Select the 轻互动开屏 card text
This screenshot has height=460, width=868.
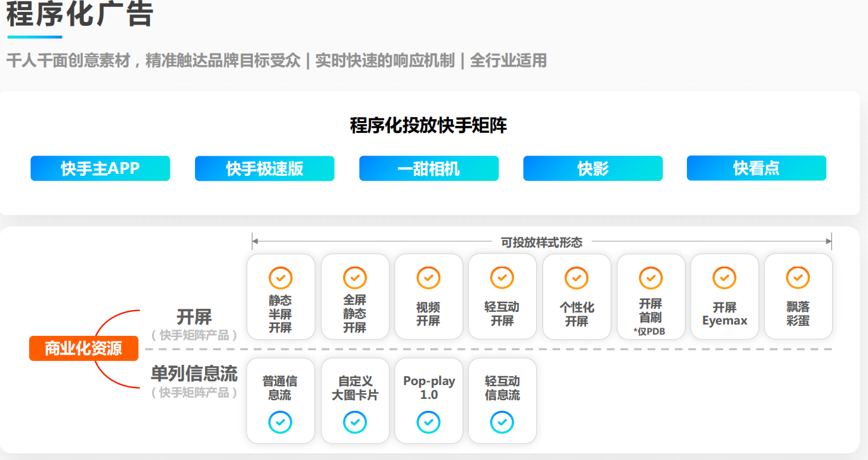(x=502, y=314)
